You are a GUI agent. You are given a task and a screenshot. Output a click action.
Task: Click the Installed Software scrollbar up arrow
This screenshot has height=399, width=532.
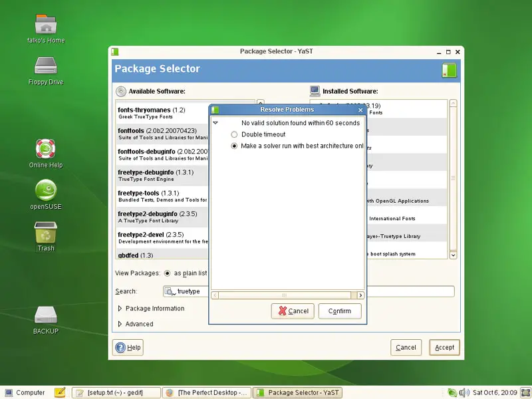tap(453, 103)
